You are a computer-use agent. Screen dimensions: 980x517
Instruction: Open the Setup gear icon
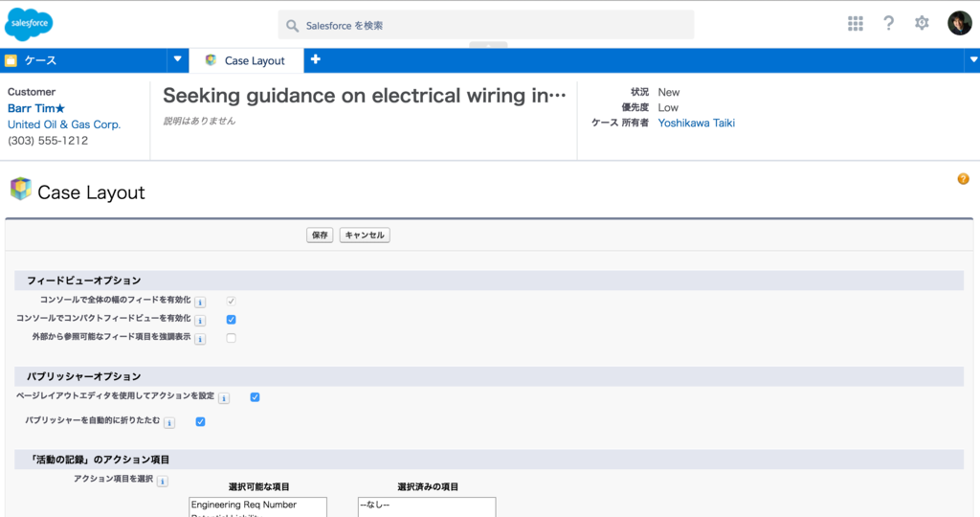[922, 23]
